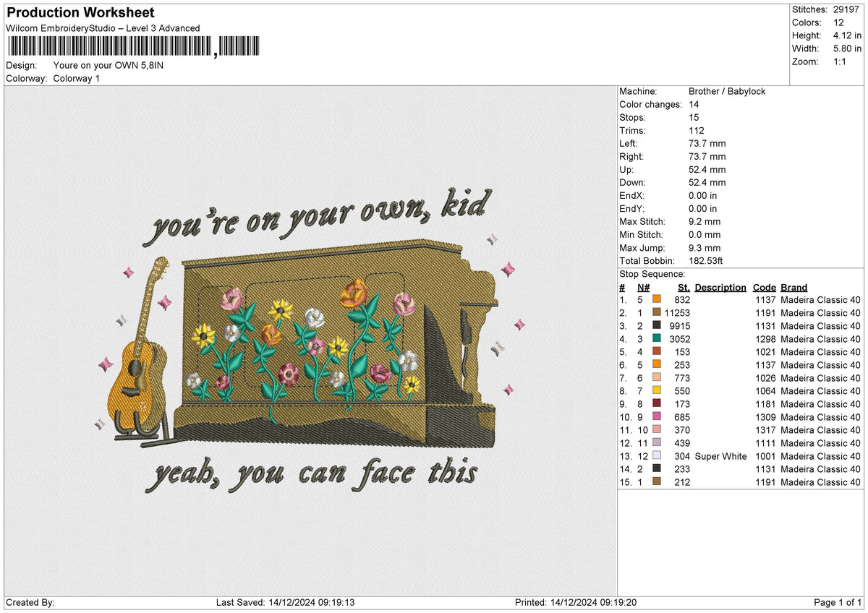
Task: Click stitch count 11253 in the stop list
Action: [x=677, y=313]
